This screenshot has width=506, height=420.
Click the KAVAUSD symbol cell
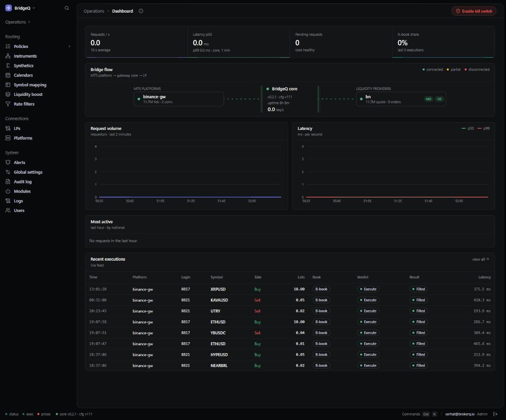(219, 300)
